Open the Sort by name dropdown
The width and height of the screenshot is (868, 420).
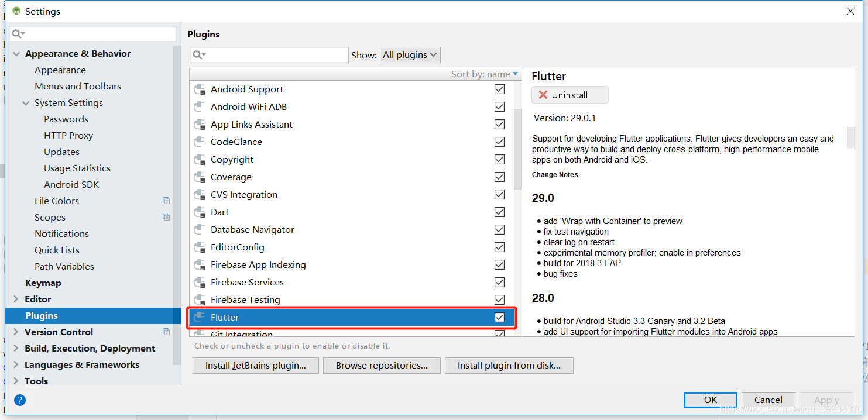(x=485, y=74)
